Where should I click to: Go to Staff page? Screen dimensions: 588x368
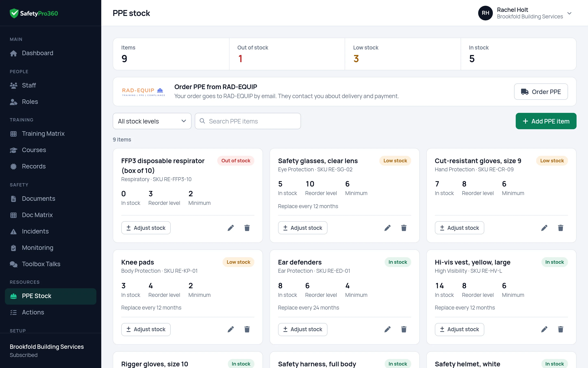click(51, 85)
